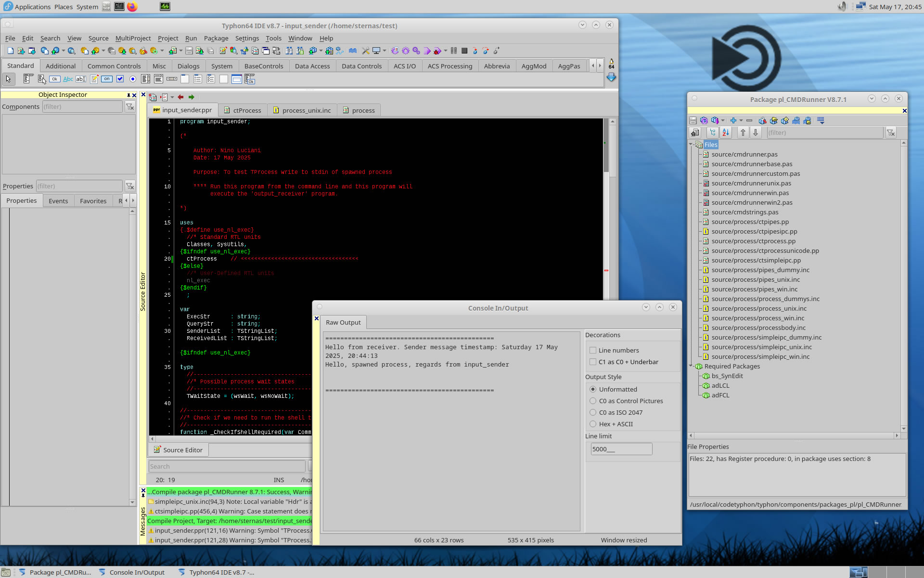Screen dimensions: 924x578
Task: Collapse the Required Packages tree node
Action: tap(691, 366)
